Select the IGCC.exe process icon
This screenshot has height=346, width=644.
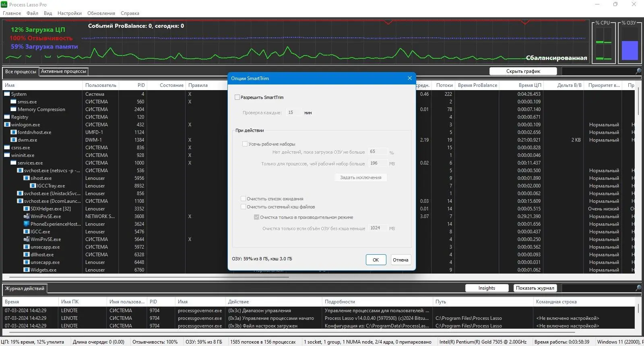coord(26,232)
